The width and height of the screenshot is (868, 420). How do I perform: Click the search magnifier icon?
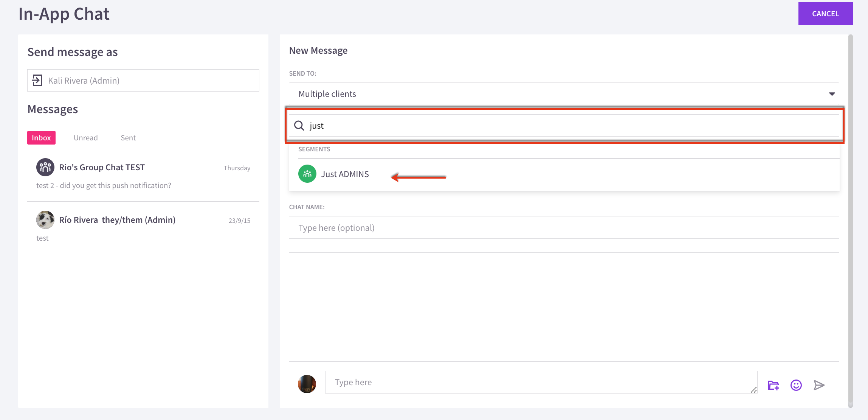click(x=299, y=126)
